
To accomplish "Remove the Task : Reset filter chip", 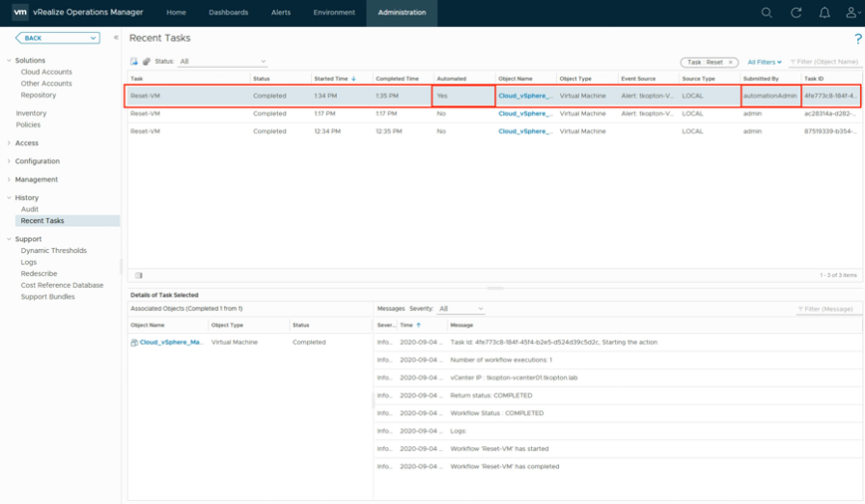I will coord(730,63).
